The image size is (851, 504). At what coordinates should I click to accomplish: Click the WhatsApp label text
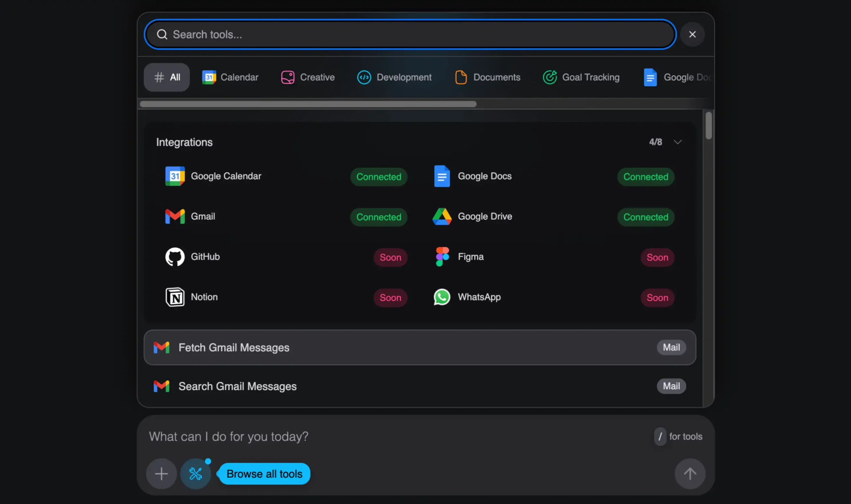click(x=479, y=297)
